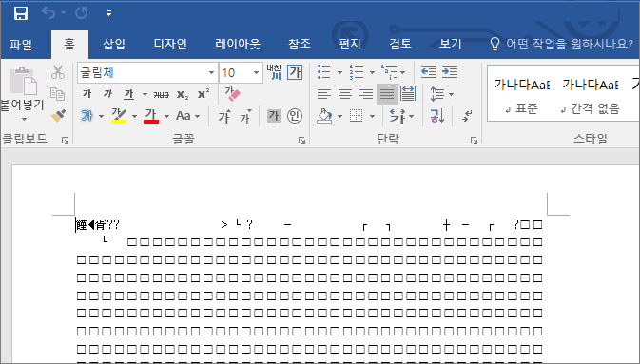Click the Sort icon in paragraph group
640x364 pixels.
tap(436, 116)
